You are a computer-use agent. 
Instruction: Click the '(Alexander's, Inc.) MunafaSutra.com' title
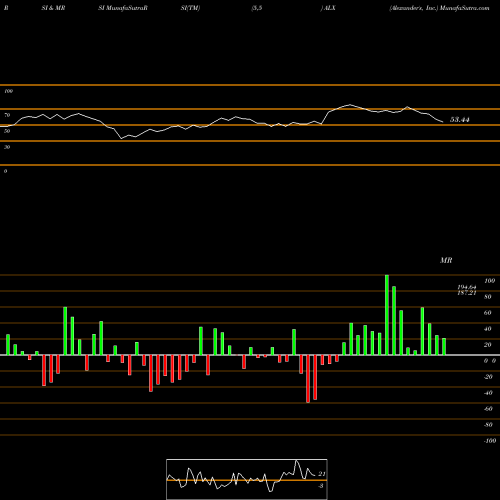coord(439,8)
